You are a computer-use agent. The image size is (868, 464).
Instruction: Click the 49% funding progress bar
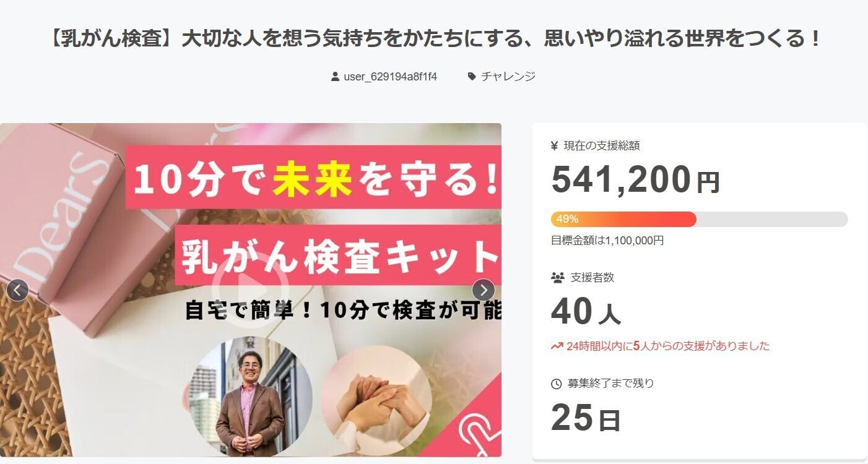pyautogui.click(x=699, y=219)
